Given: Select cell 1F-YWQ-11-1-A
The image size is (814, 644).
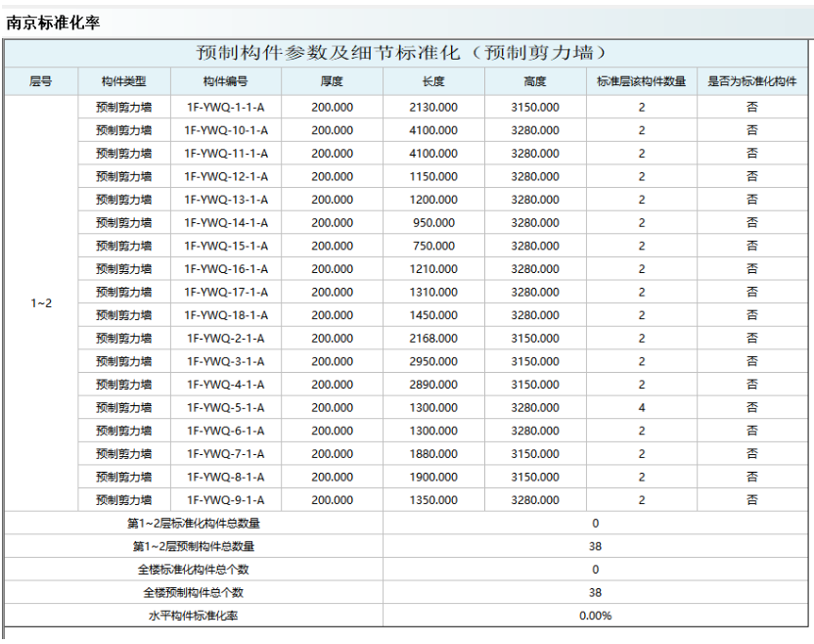Looking at the screenshot, I should 226,154.
